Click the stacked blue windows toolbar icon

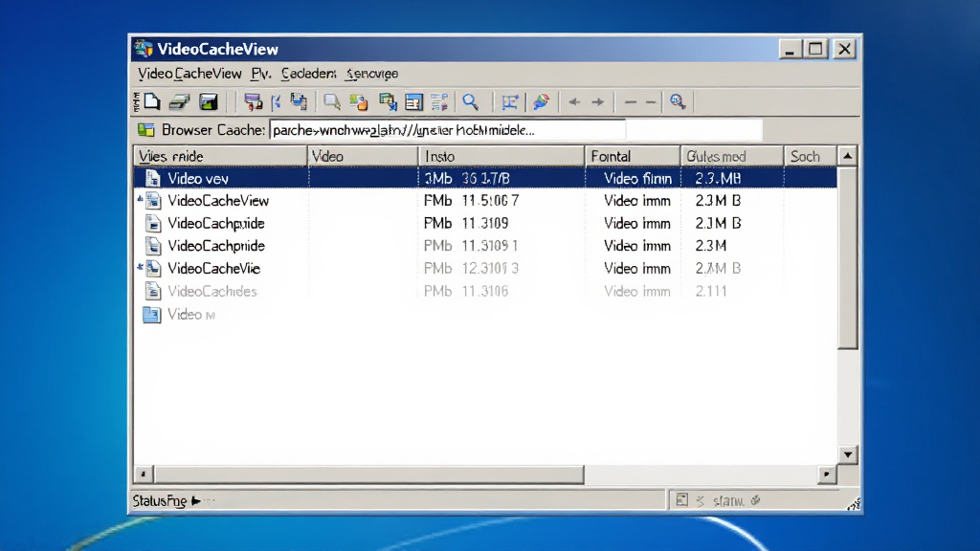pyautogui.click(x=299, y=101)
